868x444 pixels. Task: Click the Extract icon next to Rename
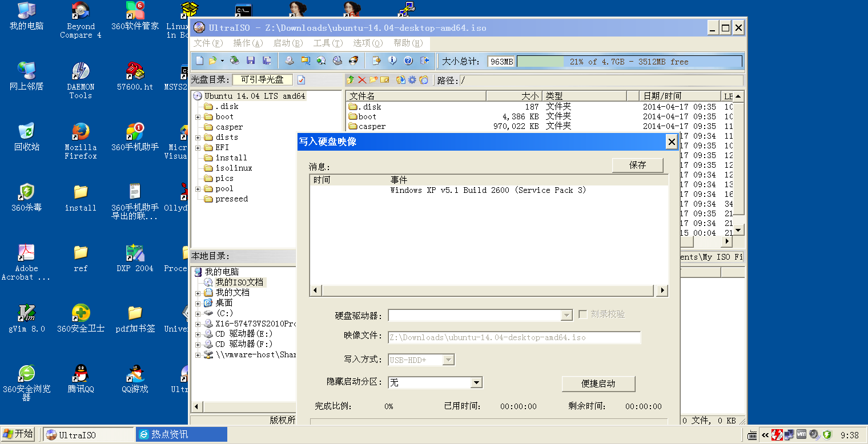point(401,80)
